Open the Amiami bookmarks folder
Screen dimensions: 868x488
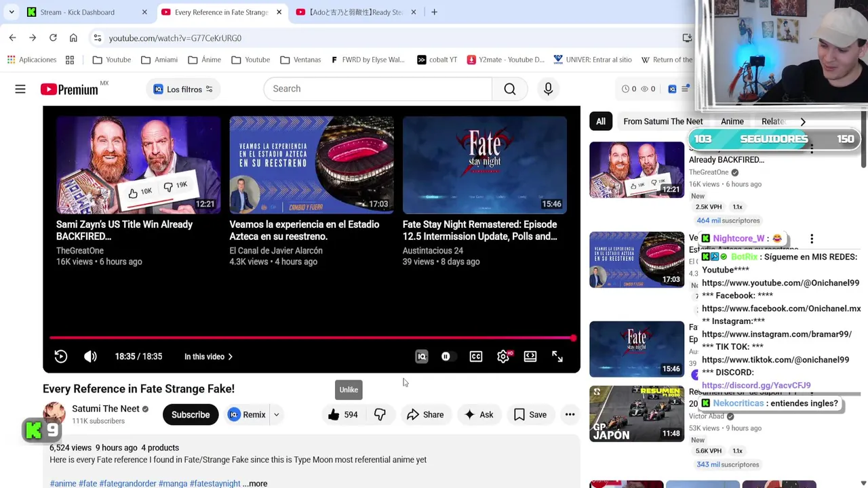(159, 60)
